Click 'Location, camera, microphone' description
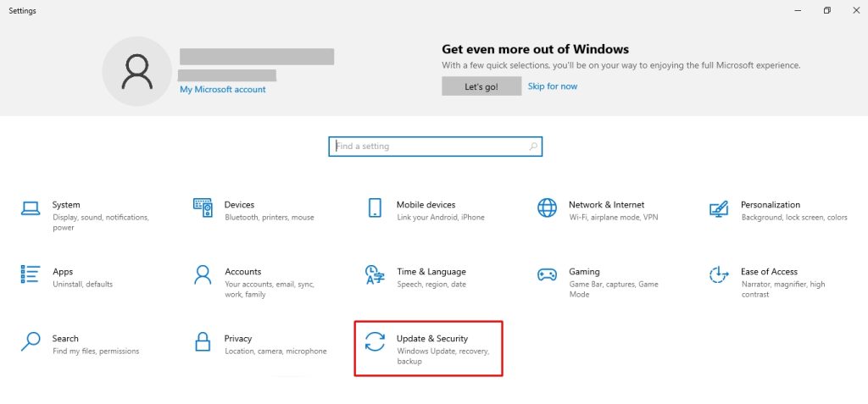The image size is (868, 404). (275, 351)
